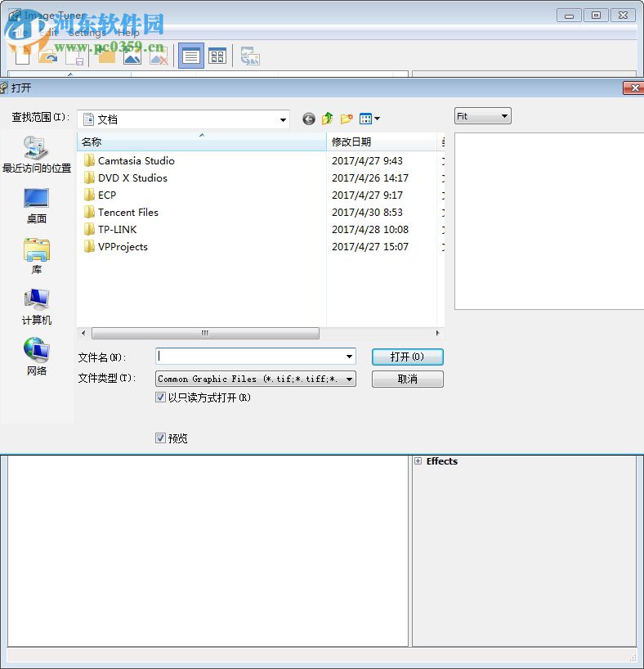Click the open task list folder icon

(47, 56)
